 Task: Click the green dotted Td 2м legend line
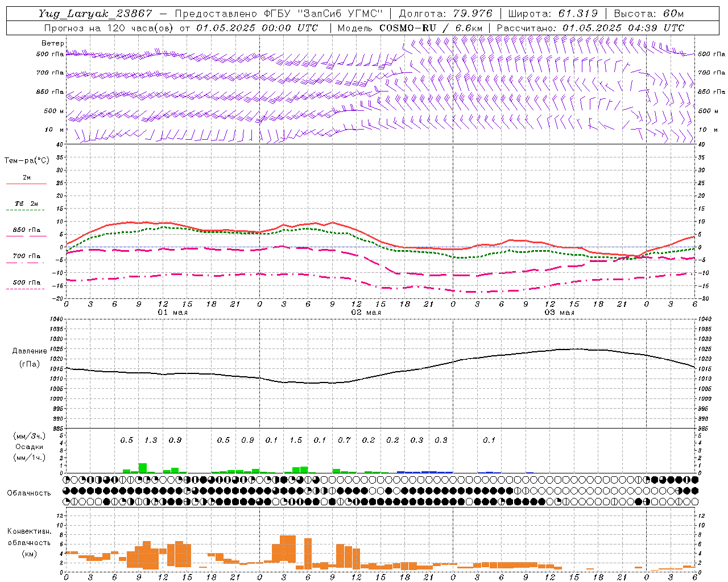coord(25,210)
